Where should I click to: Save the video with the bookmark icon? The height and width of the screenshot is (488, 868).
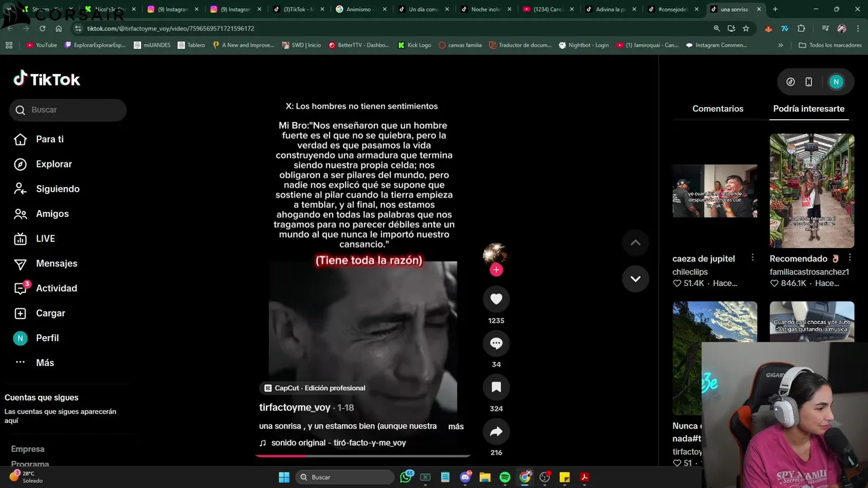click(x=496, y=387)
